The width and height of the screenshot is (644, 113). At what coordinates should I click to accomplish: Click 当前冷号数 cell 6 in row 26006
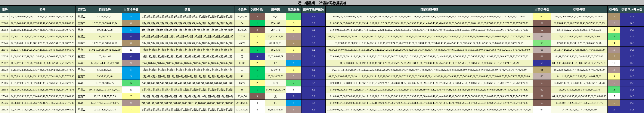(x=131, y=83)
